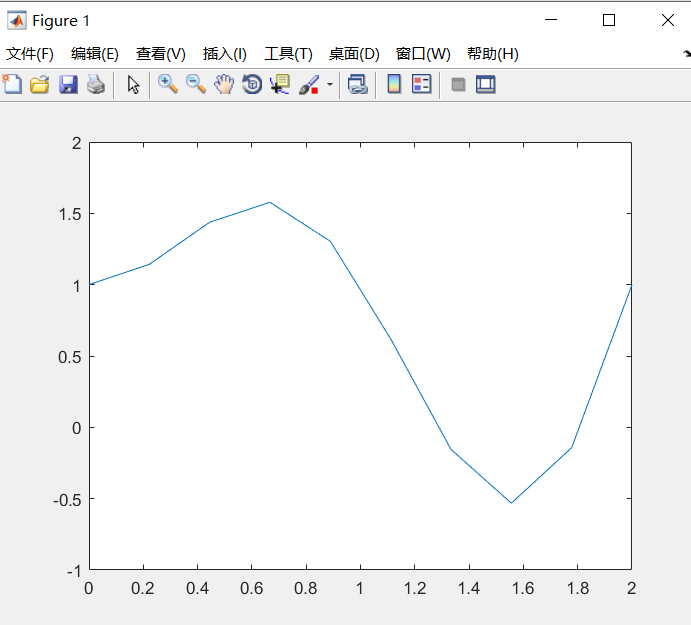This screenshot has width=691, height=625.
Task: Open the 编辑(E) menu
Action: (94, 54)
